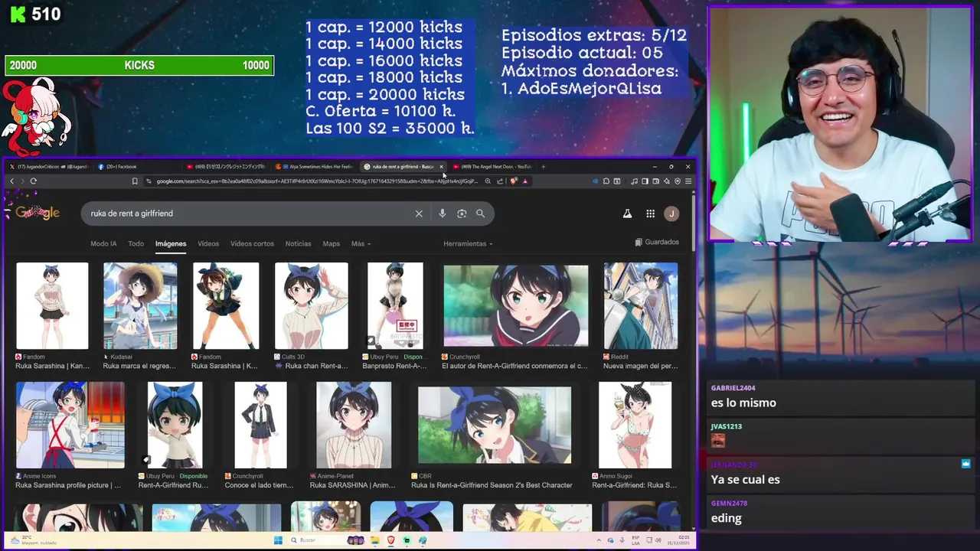Reload the current page
Image resolution: width=980 pixels, height=551 pixels.
pyautogui.click(x=33, y=181)
